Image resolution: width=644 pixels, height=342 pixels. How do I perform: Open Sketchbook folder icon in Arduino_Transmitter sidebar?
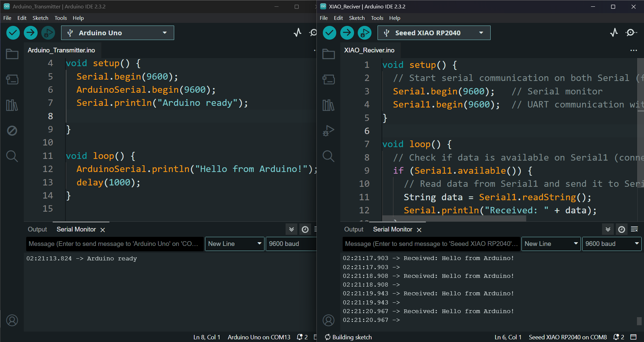(12, 54)
